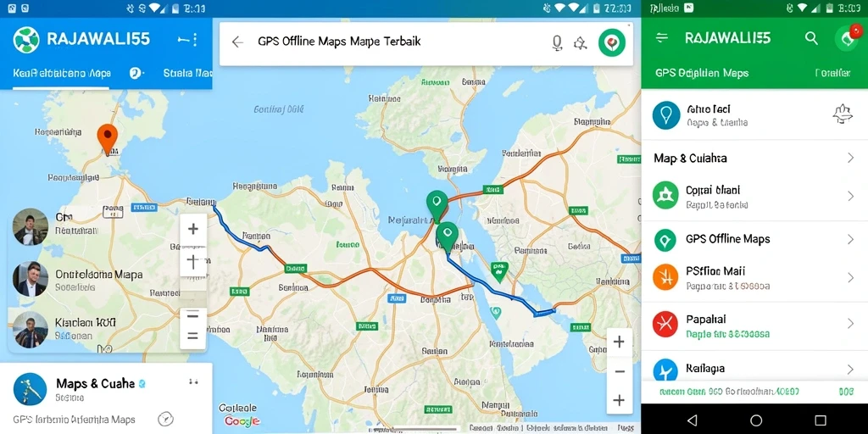Search using magnifier in green header

pyautogui.click(x=811, y=37)
